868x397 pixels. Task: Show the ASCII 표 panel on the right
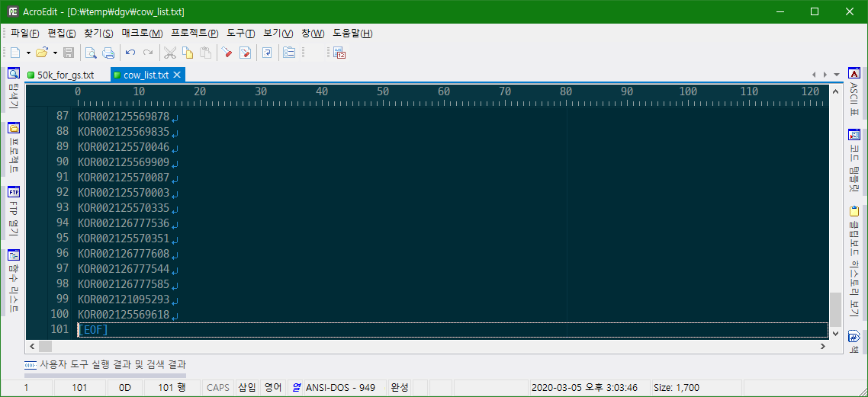click(x=854, y=92)
